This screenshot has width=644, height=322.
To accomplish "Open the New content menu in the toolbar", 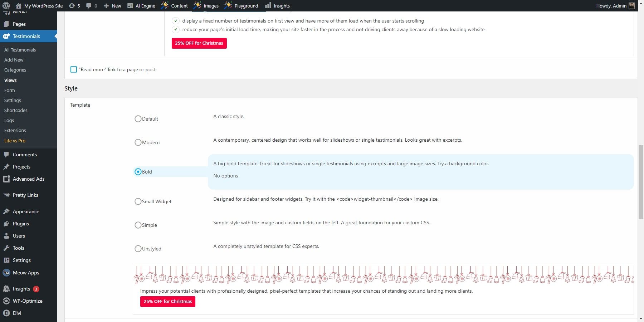I will [x=112, y=5].
